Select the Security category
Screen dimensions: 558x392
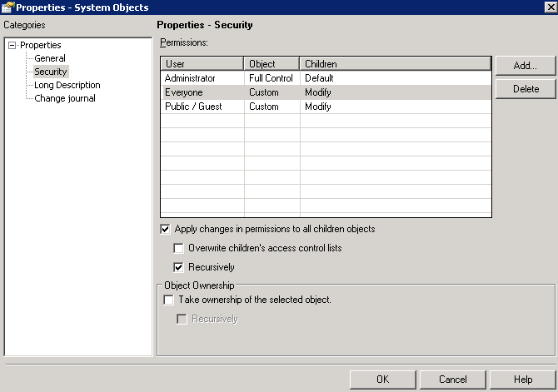[50, 72]
